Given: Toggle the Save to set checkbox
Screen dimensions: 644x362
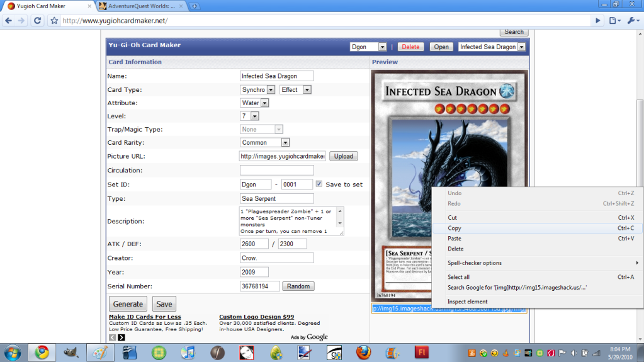Looking at the screenshot, I should click(319, 184).
